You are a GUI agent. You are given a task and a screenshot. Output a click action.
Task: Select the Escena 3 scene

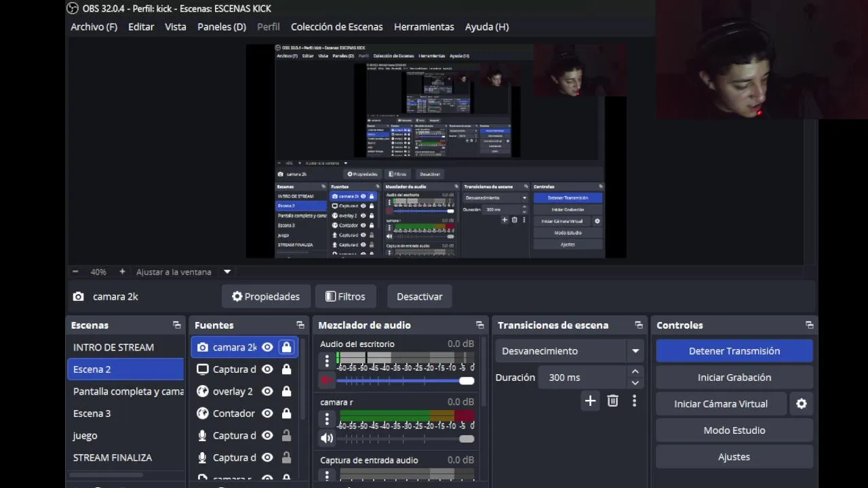[125, 413]
